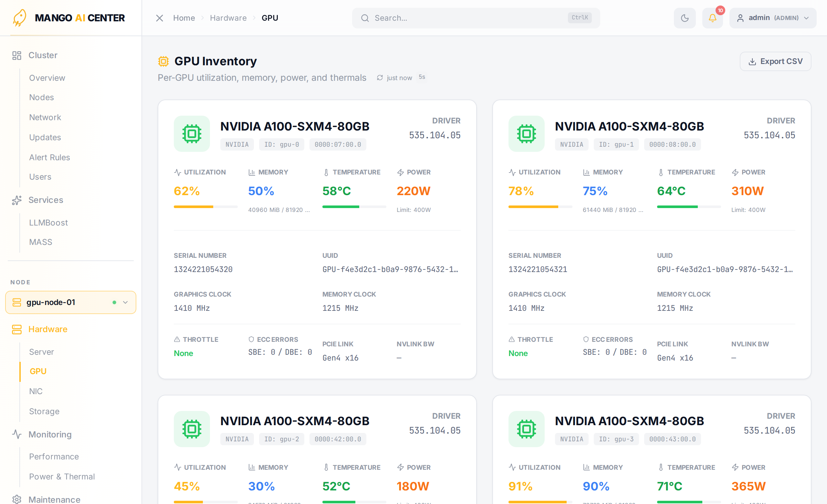Click the refresh icon beside 'just now'
Screen dimensions: 827x504
coord(380,78)
